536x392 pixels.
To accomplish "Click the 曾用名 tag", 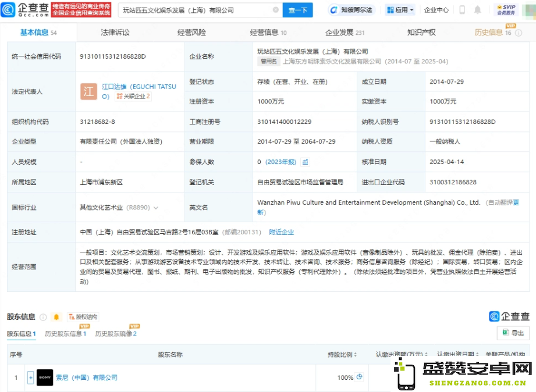I will point(269,62).
